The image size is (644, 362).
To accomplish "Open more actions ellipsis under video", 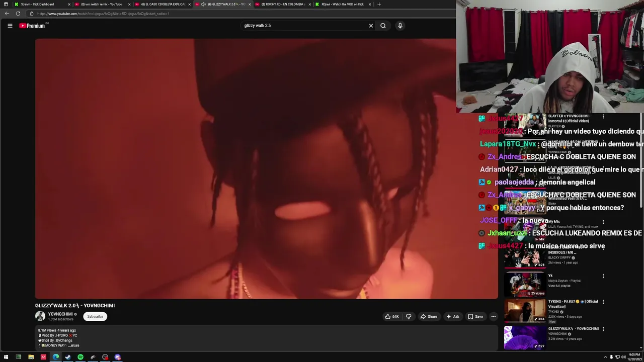I will tap(493, 317).
